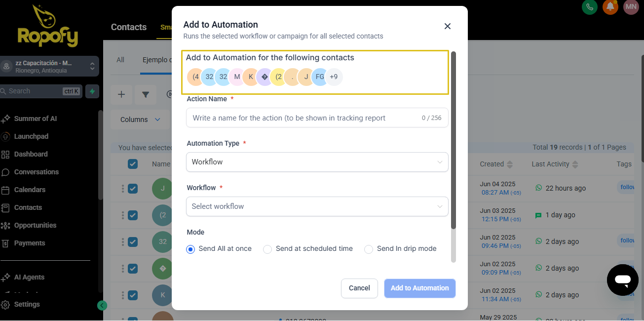Screen dimensions: 644x321
Task: Select the Send All at once radio
Action: pos(190,249)
